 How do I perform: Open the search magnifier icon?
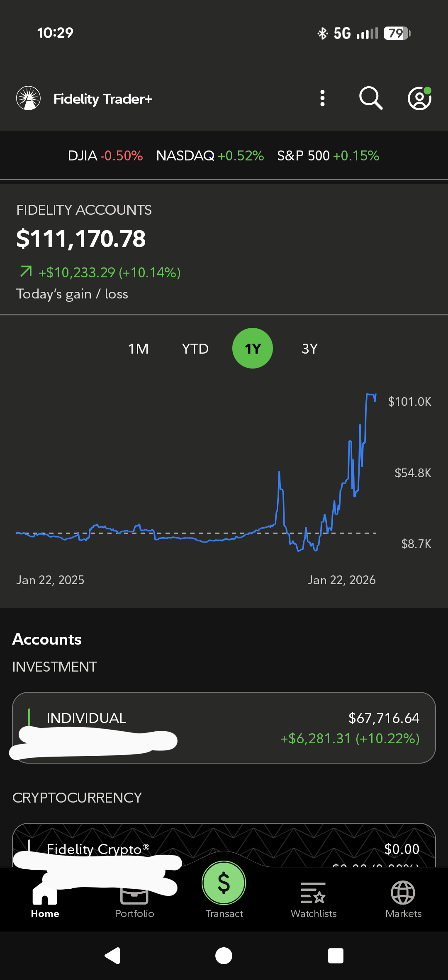(370, 98)
